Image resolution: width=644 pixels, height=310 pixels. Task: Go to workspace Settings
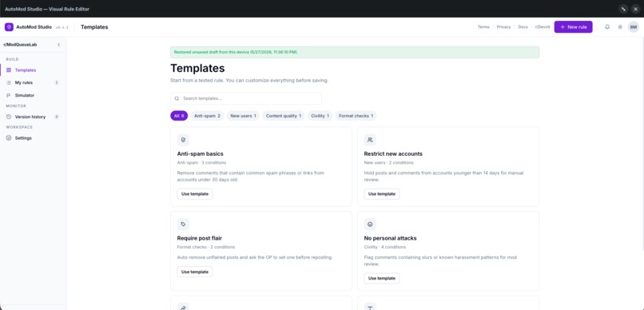pyautogui.click(x=33, y=138)
